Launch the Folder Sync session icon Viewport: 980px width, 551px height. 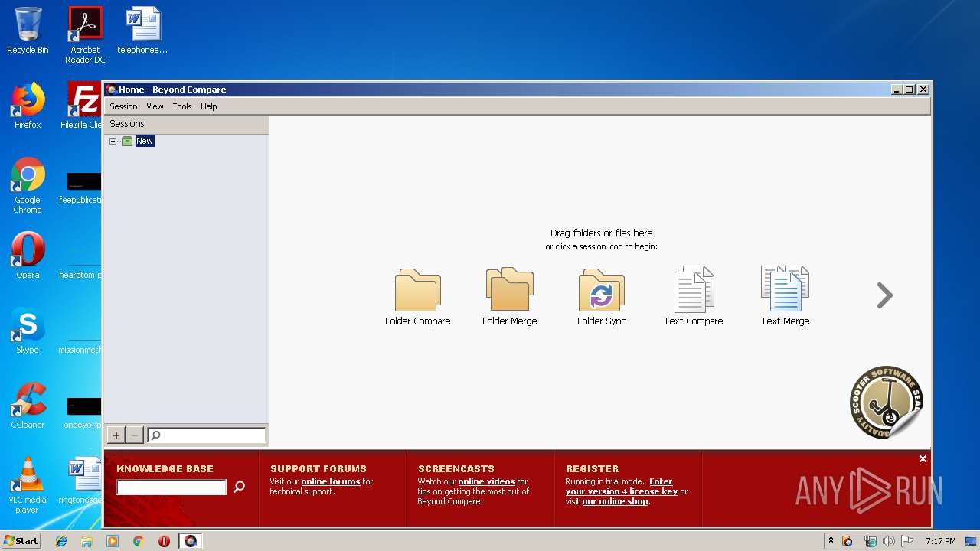coord(601,297)
